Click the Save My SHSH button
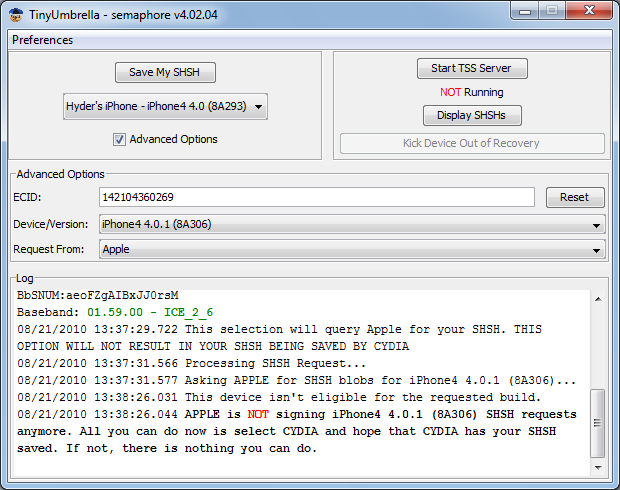This screenshot has height=490, width=620. 165,72
